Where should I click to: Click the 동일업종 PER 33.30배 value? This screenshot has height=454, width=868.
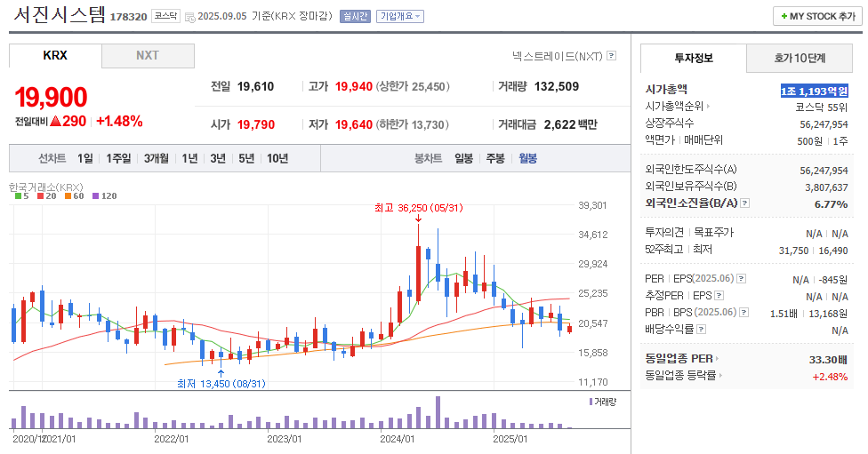click(828, 360)
